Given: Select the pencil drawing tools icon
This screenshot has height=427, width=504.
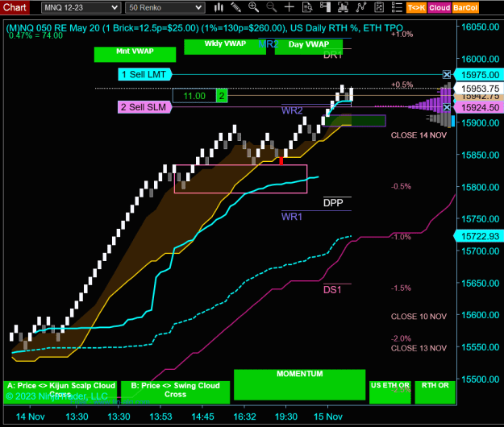Looking at the screenshot, I should coord(236,7).
